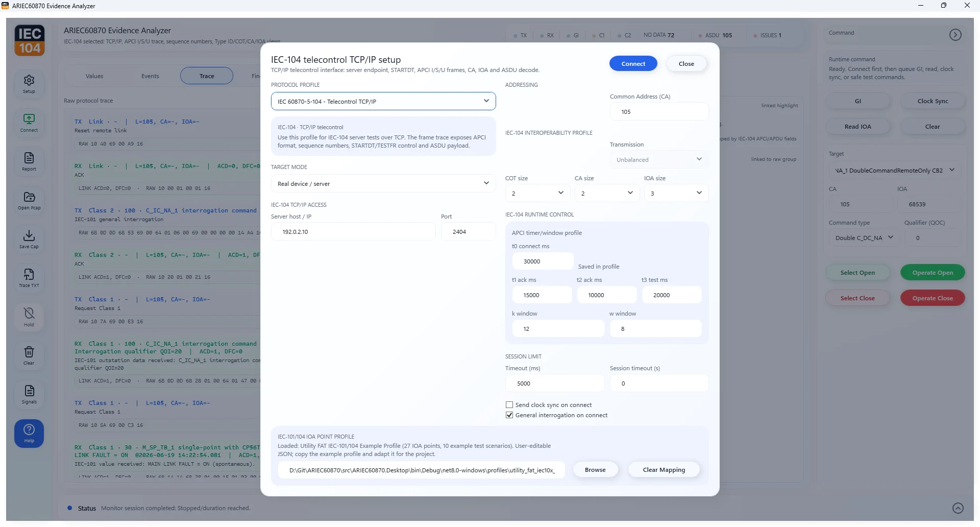Switch to the Values tab

(x=94, y=76)
